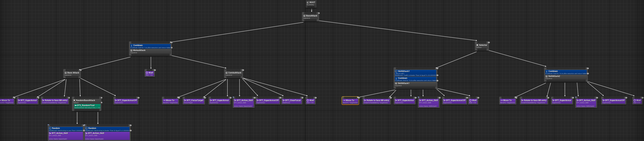Select the SkillAttack2 sequence row
This screenshot has width=644, height=141.
tap(566, 77)
